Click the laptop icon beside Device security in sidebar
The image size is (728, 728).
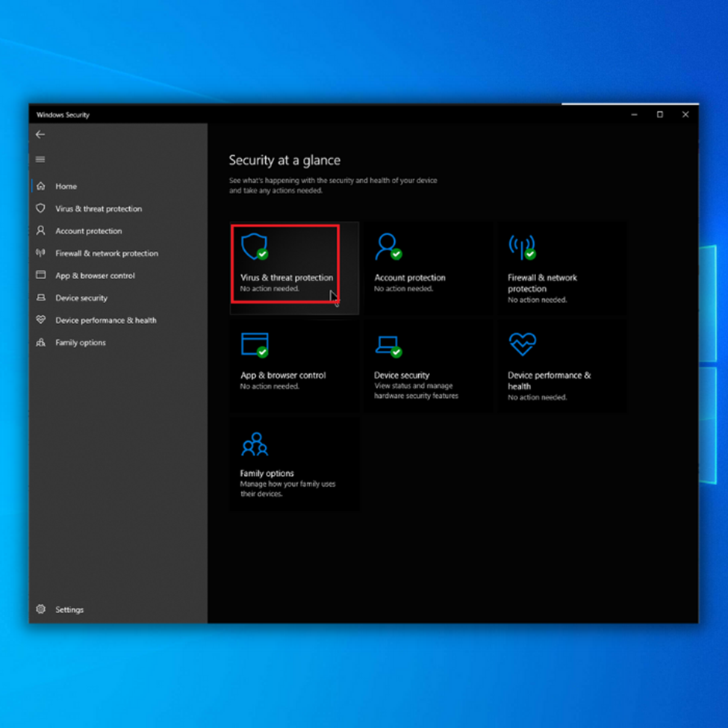click(41, 298)
